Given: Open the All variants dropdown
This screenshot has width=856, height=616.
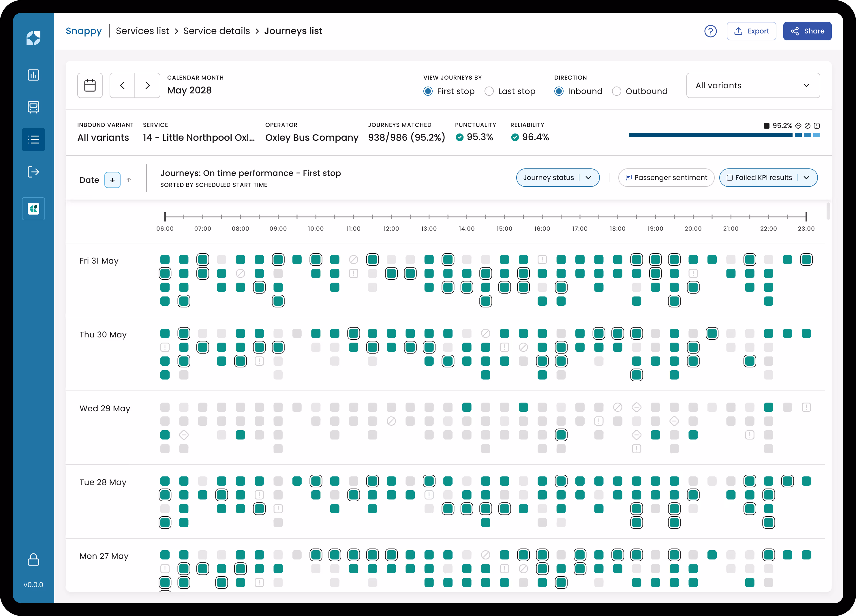Looking at the screenshot, I should tap(753, 85).
